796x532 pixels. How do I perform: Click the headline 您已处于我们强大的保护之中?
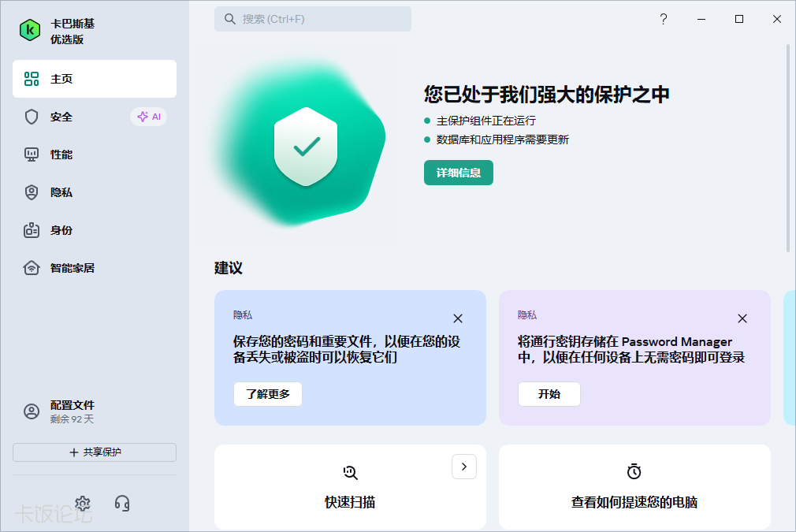click(547, 95)
